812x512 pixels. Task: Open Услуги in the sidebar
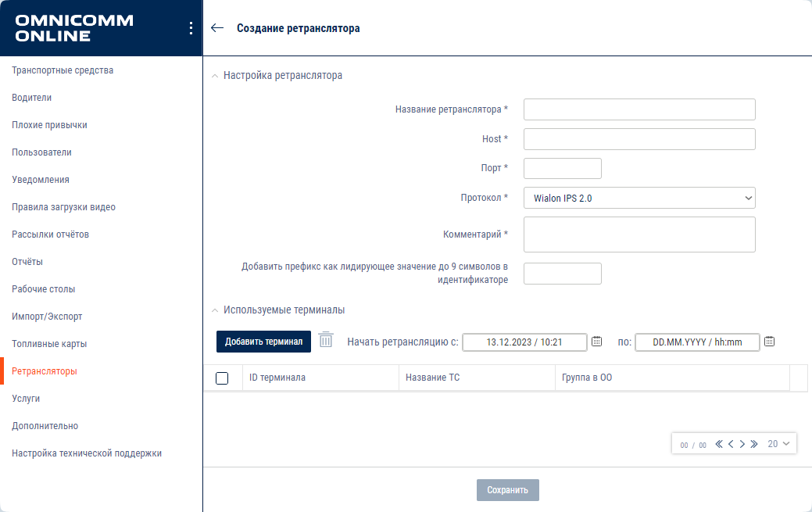(26, 399)
